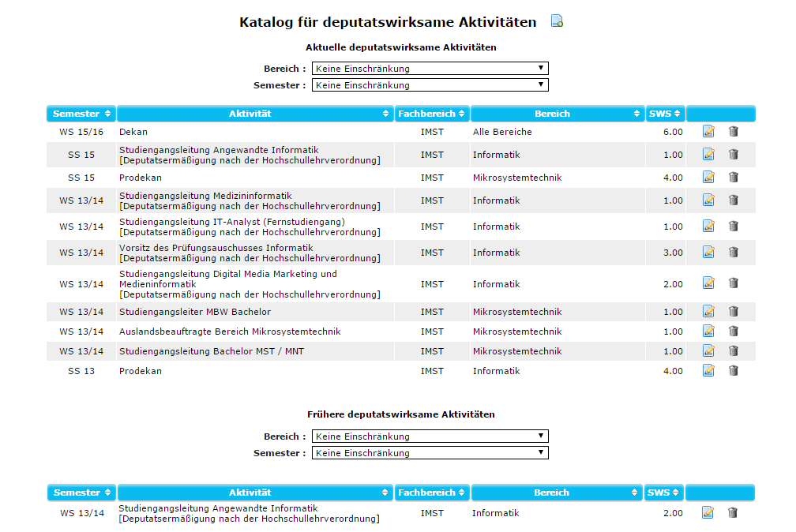Viewport: 796px width, 532px height.
Task: Edit SS 15 Studiengangsleitung Angewandte Informatik entry
Action: coord(708,155)
